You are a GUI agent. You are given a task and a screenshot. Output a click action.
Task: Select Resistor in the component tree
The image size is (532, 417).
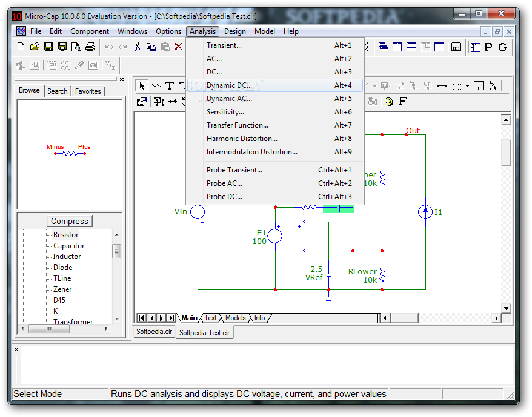(x=66, y=235)
